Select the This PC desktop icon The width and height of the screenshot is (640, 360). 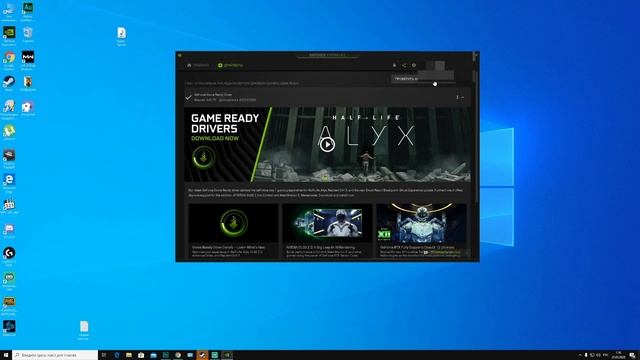9,11
